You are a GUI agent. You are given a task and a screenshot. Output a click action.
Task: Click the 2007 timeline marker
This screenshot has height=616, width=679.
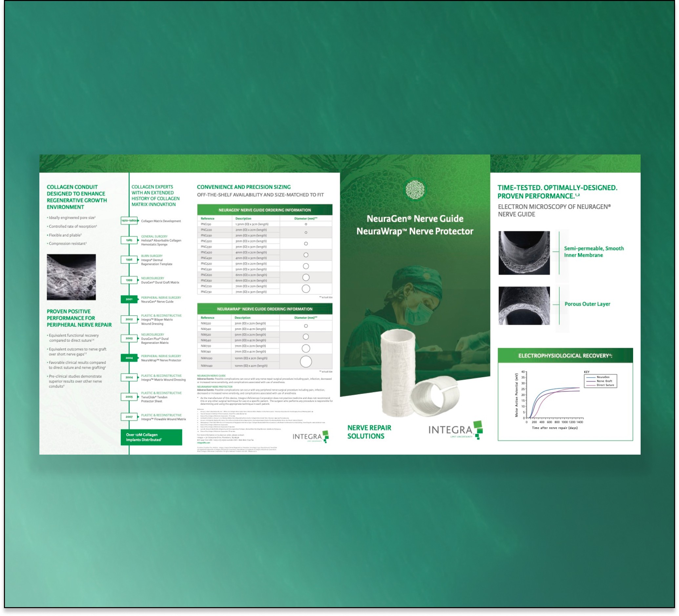pos(129,417)
